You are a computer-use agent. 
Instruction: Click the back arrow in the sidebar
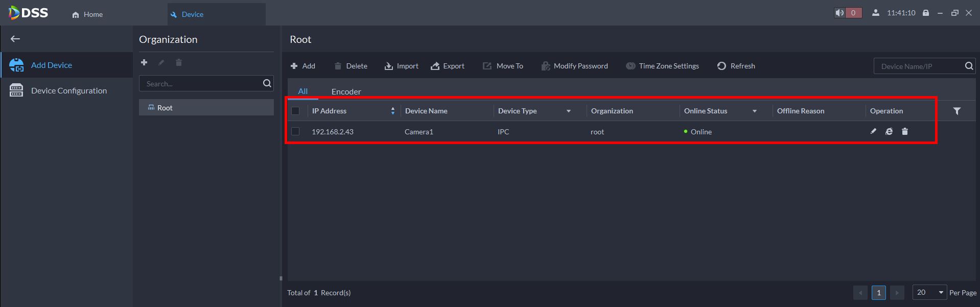coord(15,39)
